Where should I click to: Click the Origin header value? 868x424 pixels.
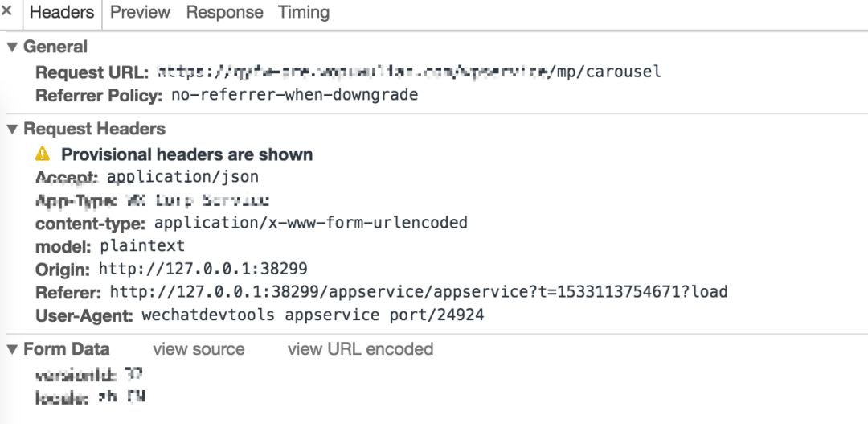203,269
